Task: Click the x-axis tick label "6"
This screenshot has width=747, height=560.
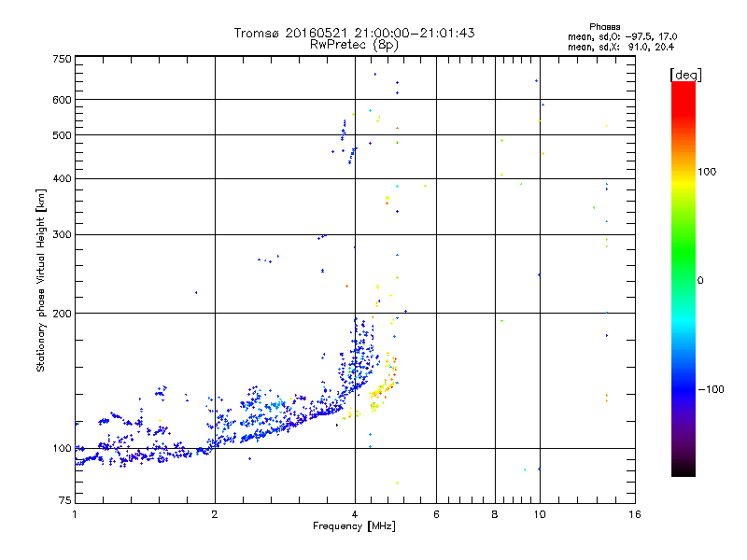Action: pos(436,514)
